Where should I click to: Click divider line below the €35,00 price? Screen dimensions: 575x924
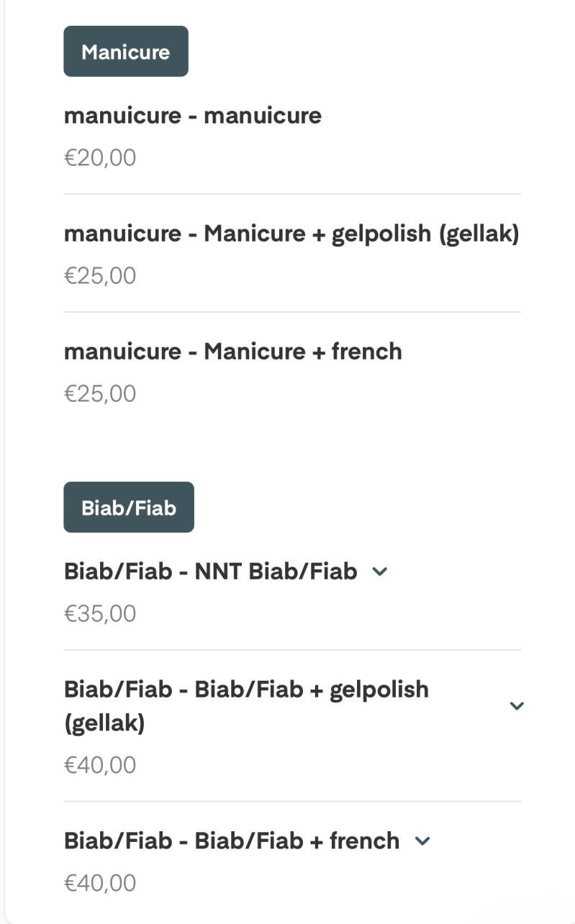[291, 650]
